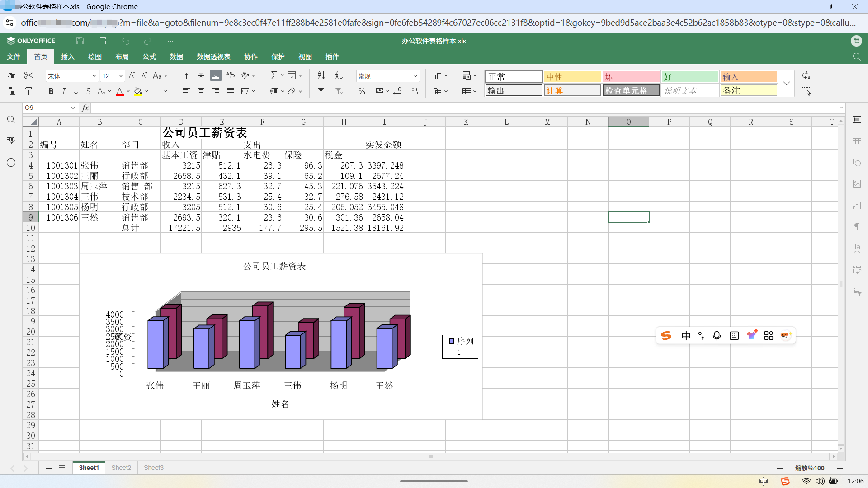Click the AutoSum sigma icon
Image resolution: width=868 pixels, height=488 pixels.
(274, 75)
